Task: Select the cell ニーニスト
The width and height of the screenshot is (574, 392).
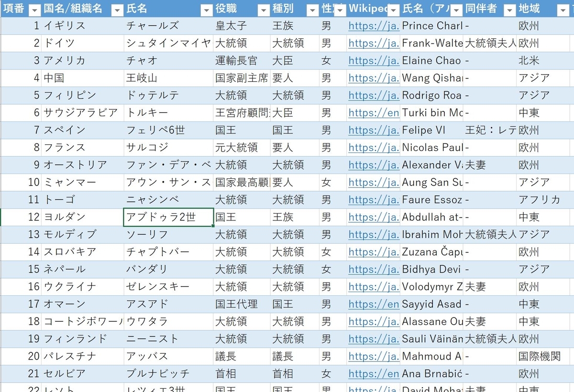Action: pos(169,339)
